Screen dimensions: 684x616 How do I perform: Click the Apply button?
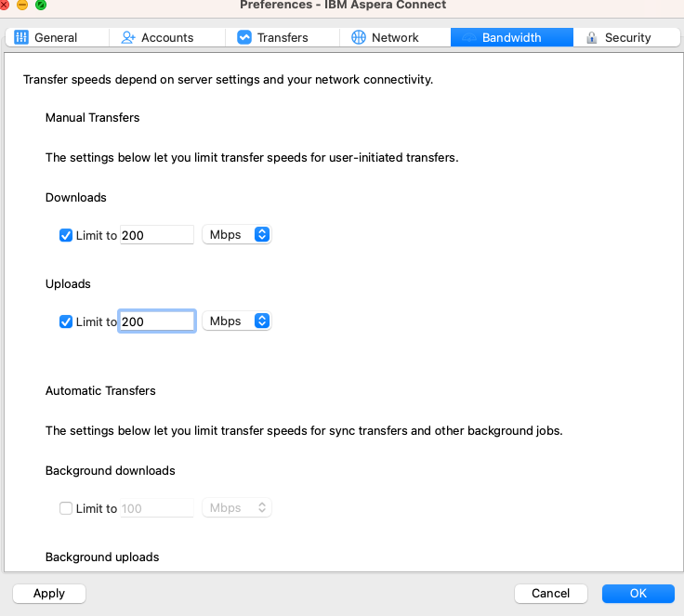point(49,594)
